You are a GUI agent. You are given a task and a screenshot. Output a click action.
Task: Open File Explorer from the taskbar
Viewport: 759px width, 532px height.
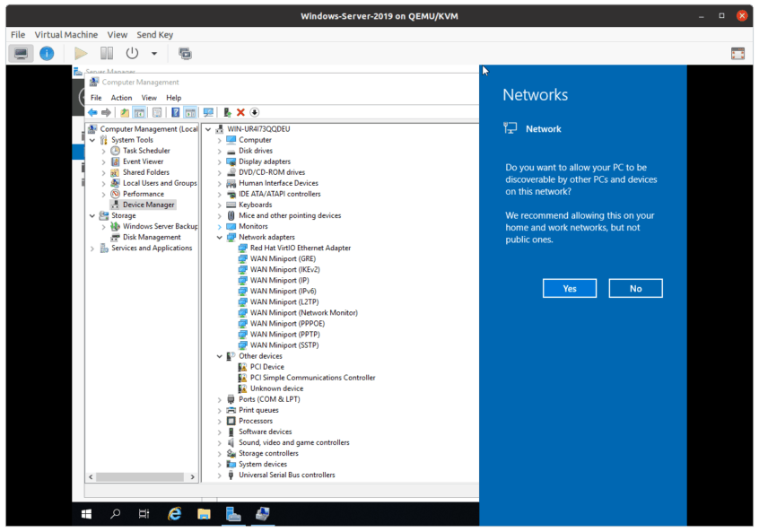click(204, 514)
